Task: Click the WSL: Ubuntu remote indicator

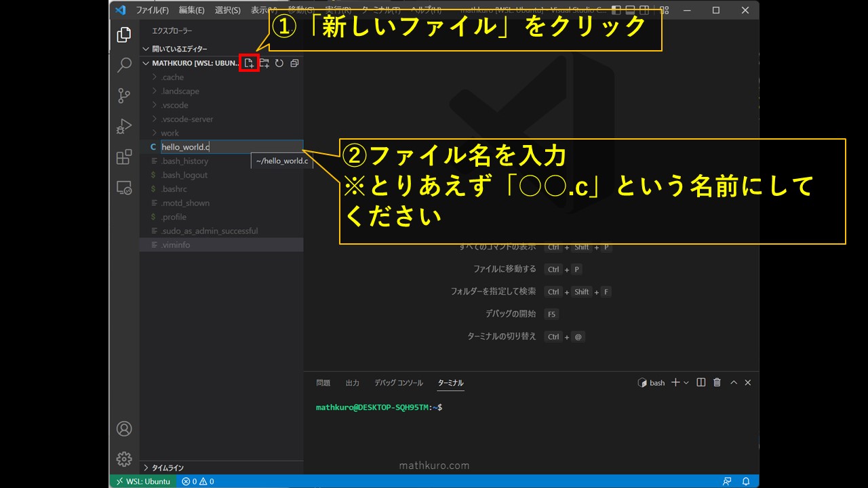Action: [x=143, y=481]
